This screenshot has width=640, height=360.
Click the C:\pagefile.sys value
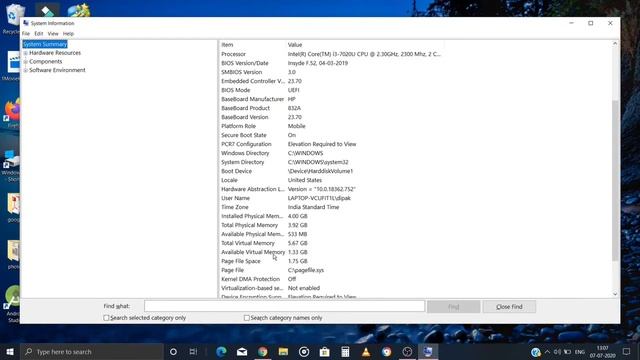[x=306, y=270]
